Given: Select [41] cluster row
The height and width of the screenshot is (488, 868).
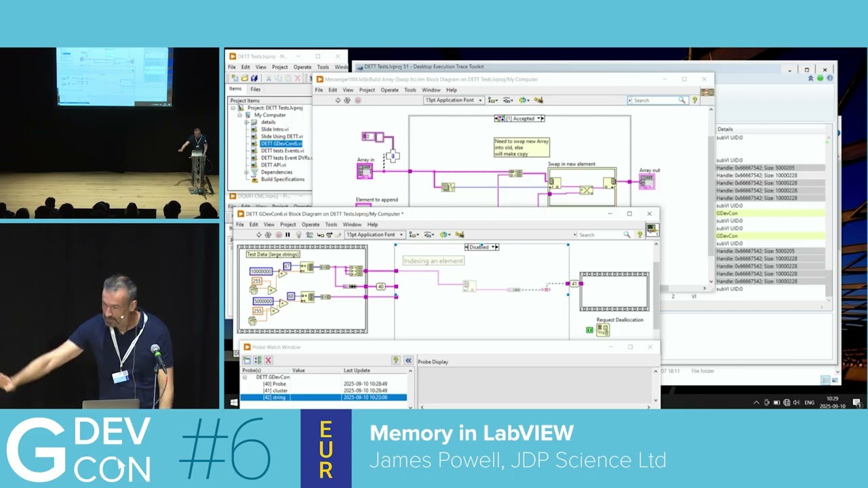Looking at the screenshot, I should 324,390.
